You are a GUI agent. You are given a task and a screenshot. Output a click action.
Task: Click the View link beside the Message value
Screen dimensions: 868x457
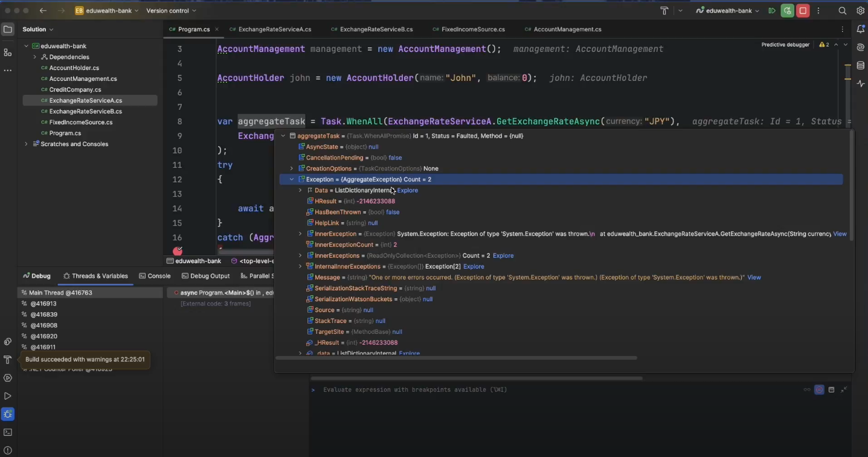(754, 278)
